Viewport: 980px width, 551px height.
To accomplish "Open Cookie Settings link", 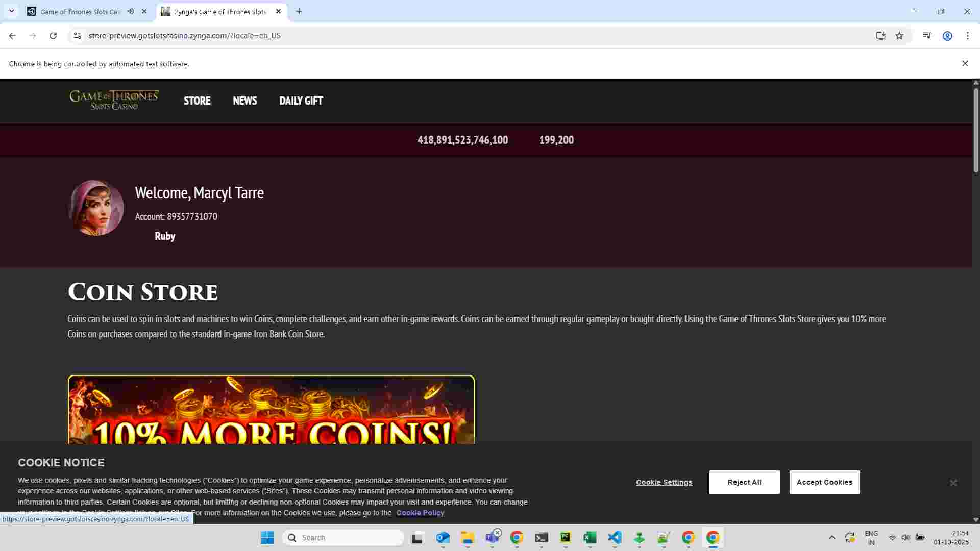I will coord(664,482).
